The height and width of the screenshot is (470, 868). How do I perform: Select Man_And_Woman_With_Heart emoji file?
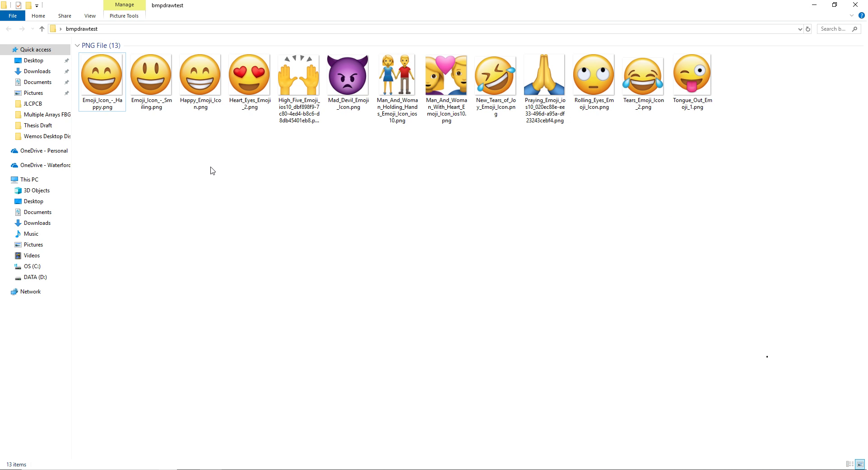coord(446,88)
